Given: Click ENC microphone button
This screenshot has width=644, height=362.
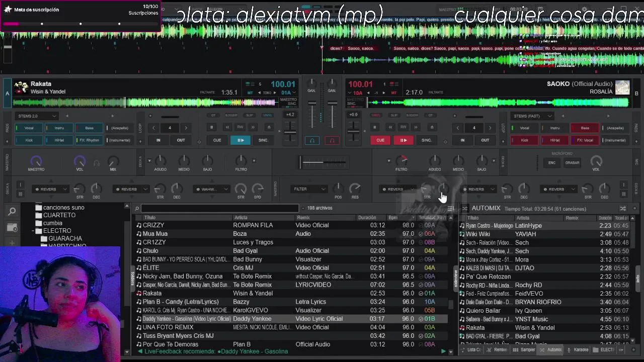Looking at the screenshot, I should [x=552, y=162].
